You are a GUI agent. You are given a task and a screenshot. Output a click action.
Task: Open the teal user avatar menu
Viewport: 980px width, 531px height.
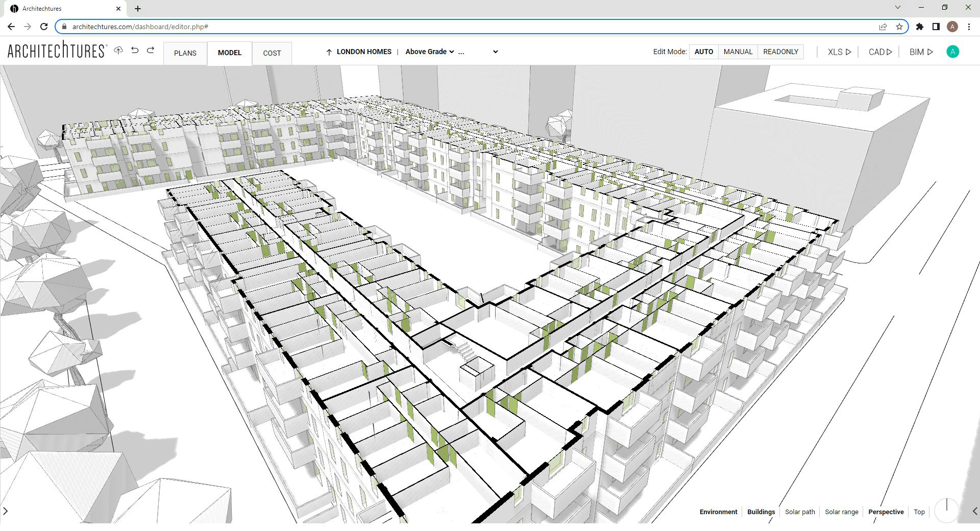[952, 52]
